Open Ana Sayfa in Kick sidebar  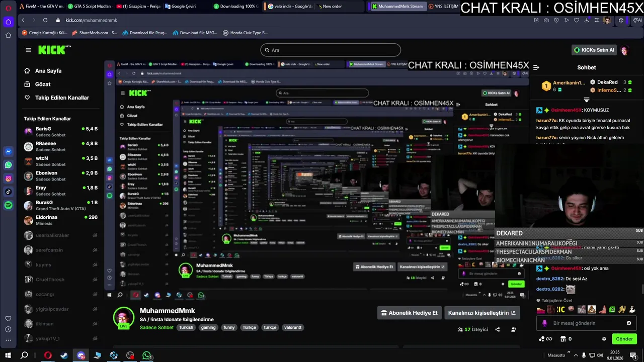click(x=48, y=71)
